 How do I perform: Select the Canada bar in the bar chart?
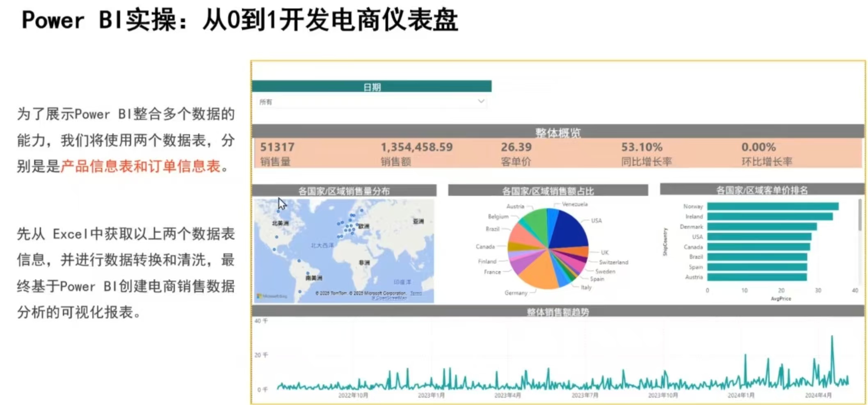758,247
